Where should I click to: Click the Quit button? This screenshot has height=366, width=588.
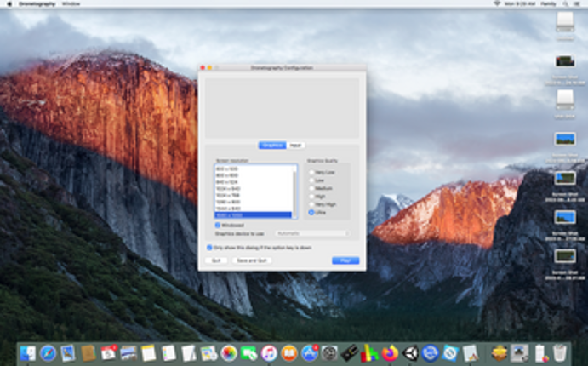pos(216,260)
